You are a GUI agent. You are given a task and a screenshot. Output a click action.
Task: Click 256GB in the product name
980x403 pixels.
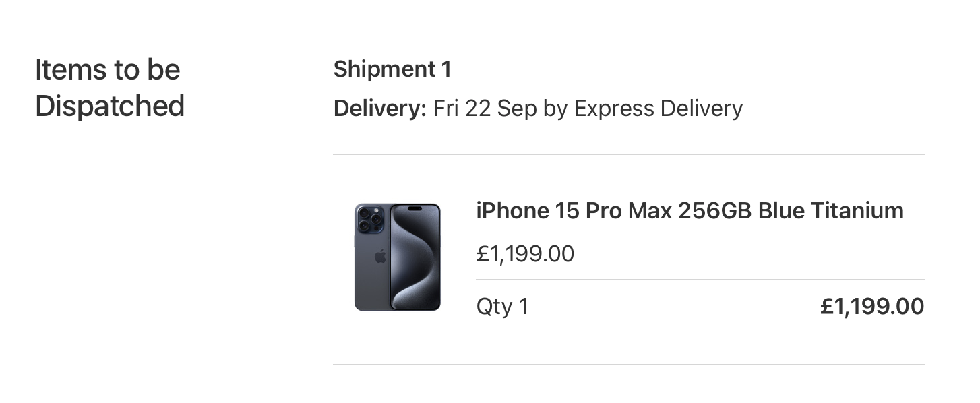pyautogui.click(x=714, y=211)
